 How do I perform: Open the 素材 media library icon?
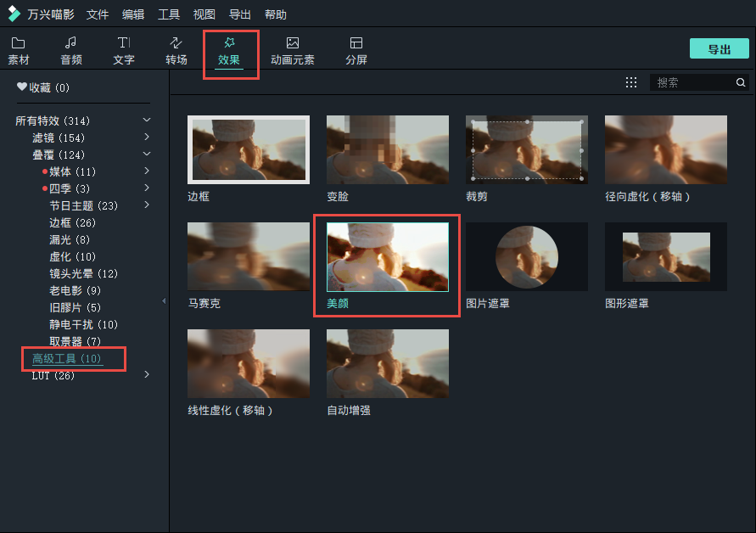19,48
